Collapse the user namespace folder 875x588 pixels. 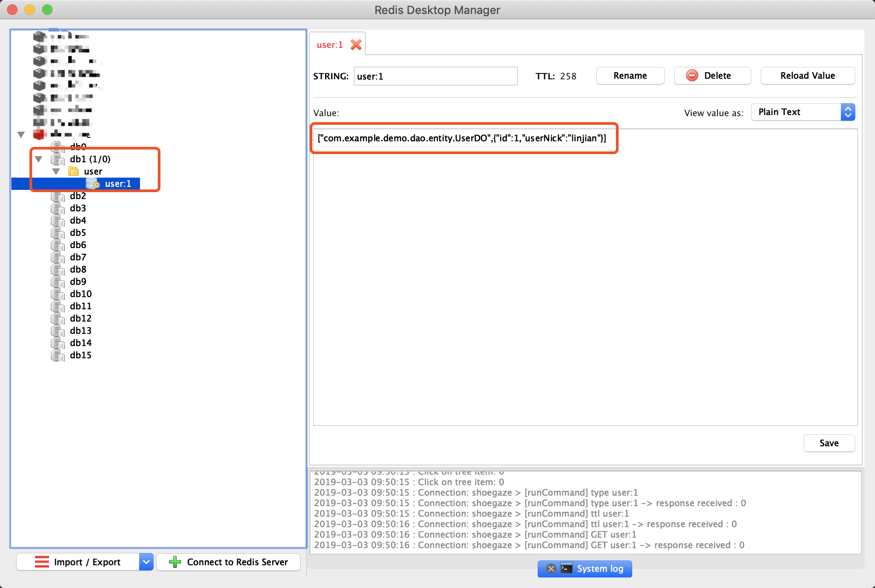(56, 171)
